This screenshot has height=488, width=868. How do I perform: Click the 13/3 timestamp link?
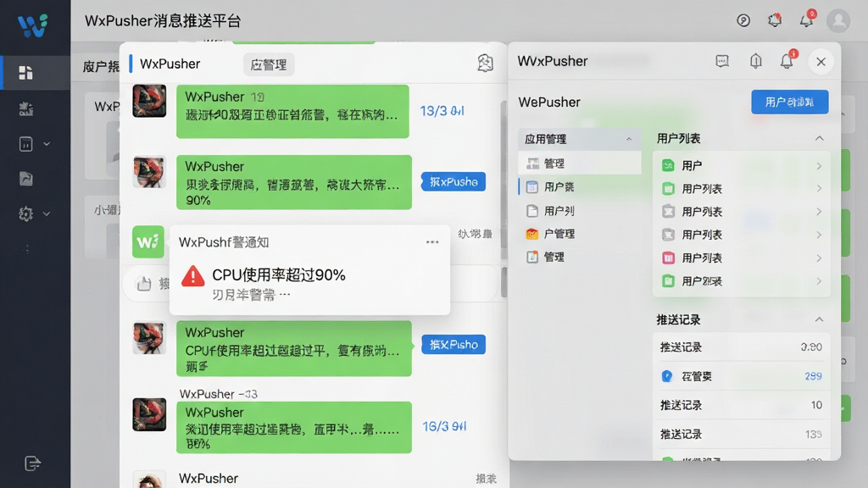click(442, 111)
